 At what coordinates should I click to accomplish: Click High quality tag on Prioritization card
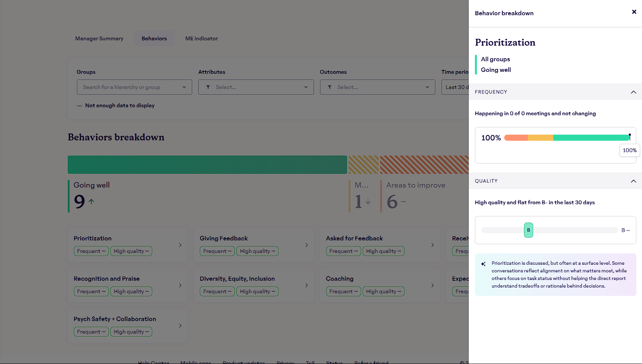click(131, 251)
